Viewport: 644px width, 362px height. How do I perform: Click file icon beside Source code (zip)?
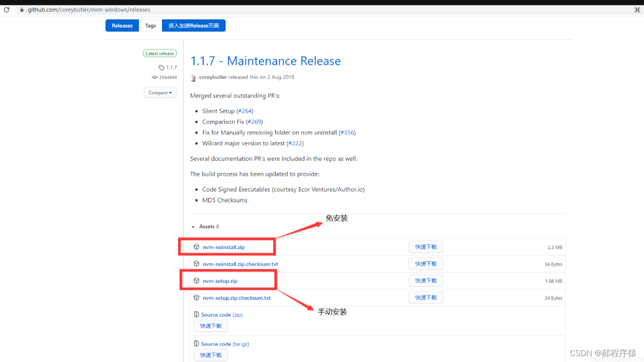(196, 315)
